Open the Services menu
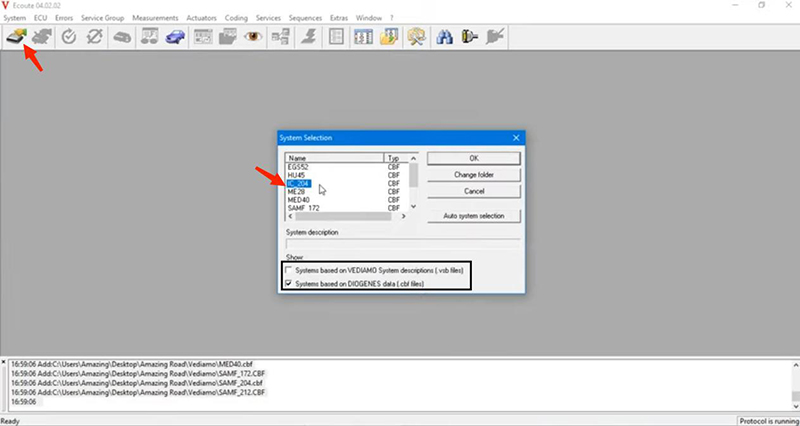Screen dimensions: 800x426 point(268,18)
